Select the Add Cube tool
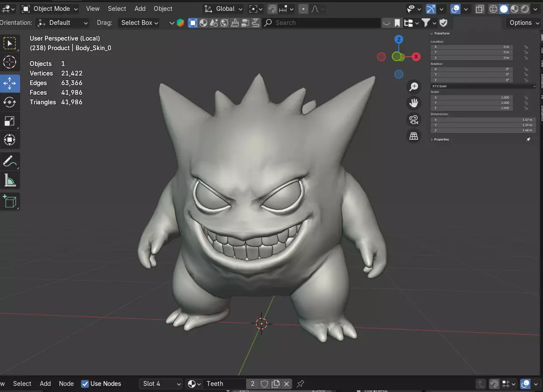Screen dimensions: 543x392 tap(10, 201)
